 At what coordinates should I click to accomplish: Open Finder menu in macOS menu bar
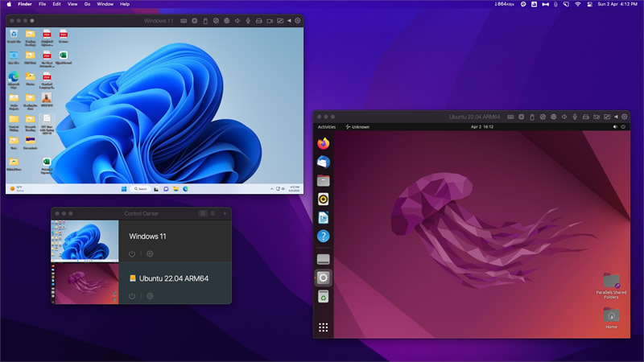(x=25, y=4)
